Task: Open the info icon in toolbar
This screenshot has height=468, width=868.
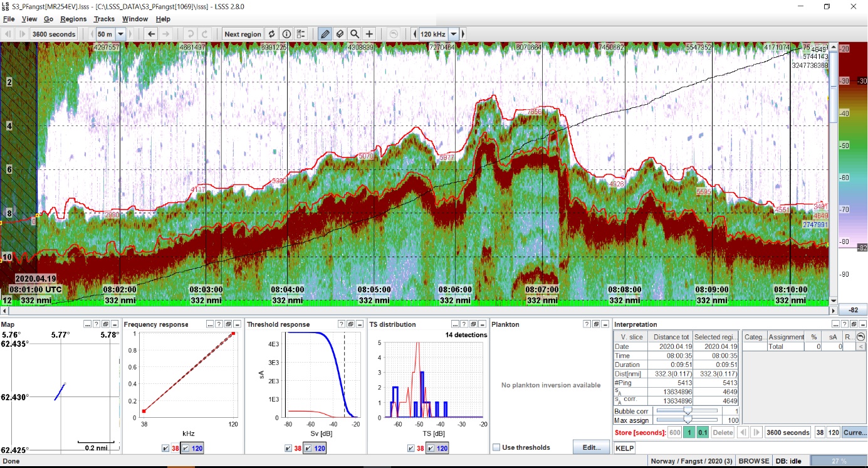Action: [x=286, y=34]
